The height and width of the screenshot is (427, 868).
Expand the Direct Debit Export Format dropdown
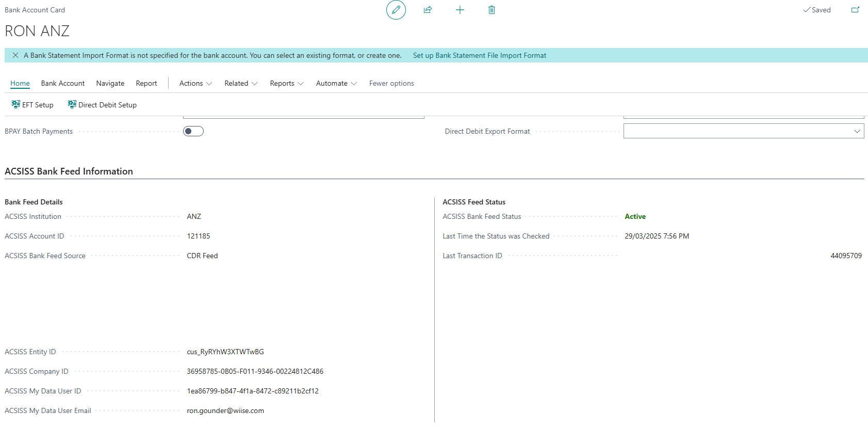857,131
